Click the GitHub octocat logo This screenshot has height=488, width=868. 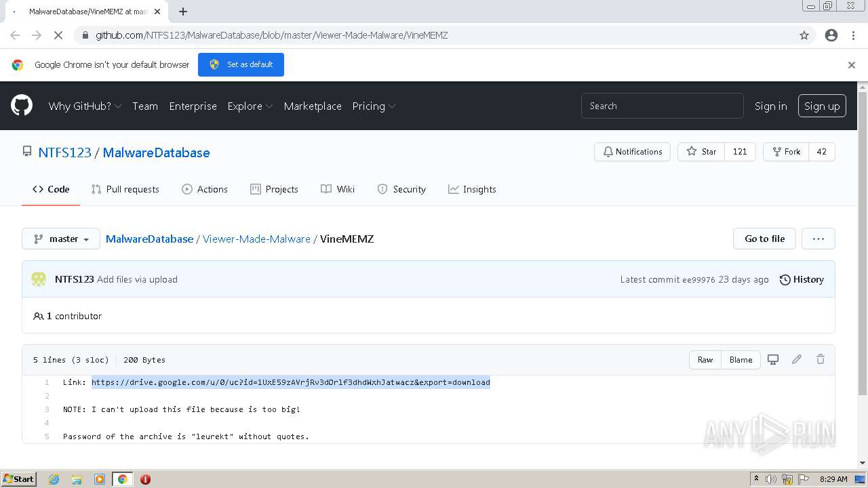click(22, 106)
